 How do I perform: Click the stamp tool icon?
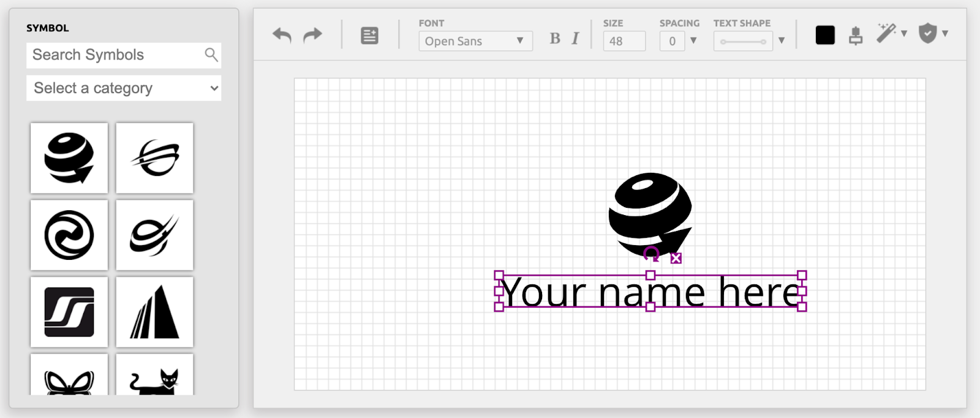click(856, 36)
